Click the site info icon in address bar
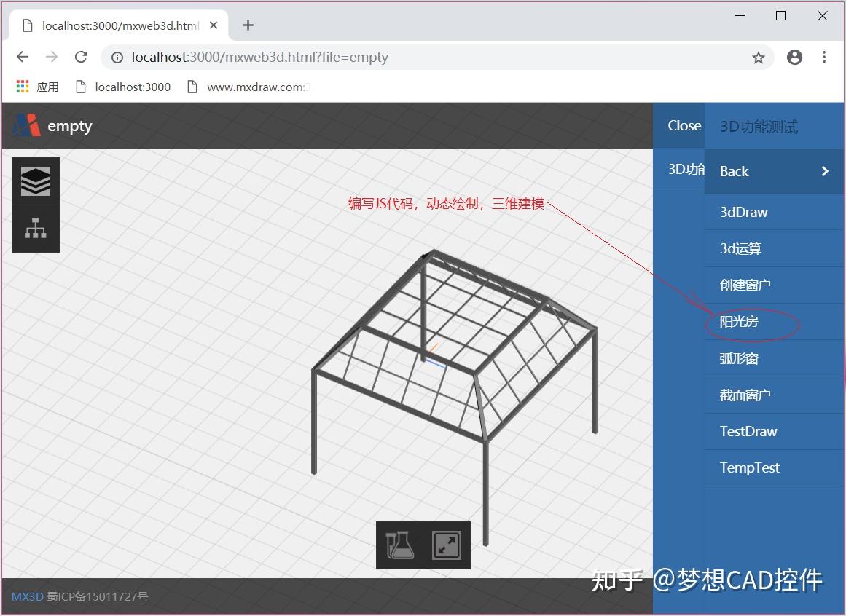Image resolution: width=846 pixels, height=616 pixels. [117, 57]
